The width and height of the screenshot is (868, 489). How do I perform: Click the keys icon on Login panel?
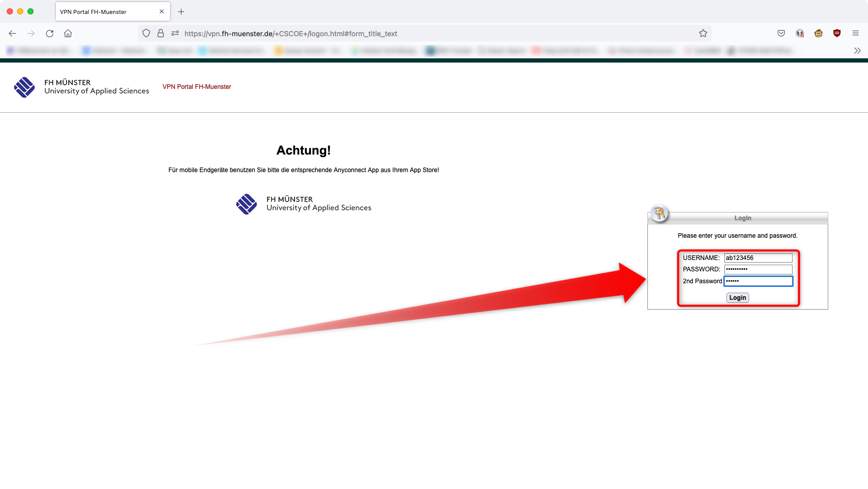click(x=659, y=213)
